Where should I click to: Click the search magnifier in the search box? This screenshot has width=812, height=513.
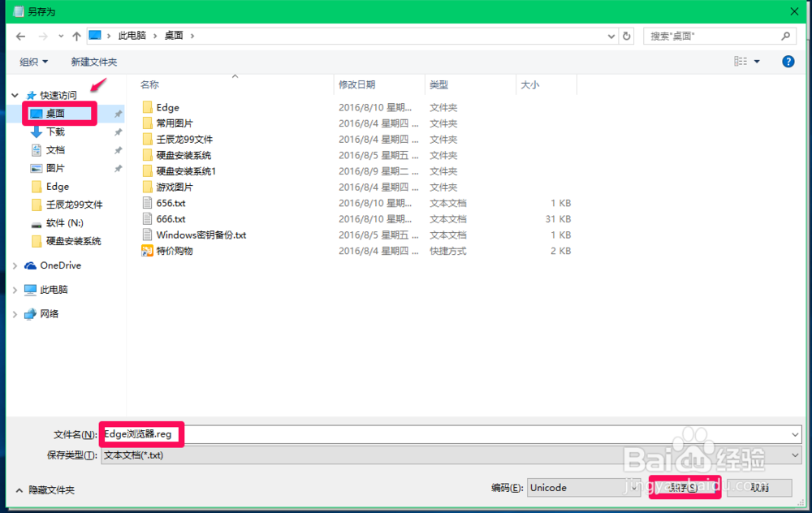[787, 35]
